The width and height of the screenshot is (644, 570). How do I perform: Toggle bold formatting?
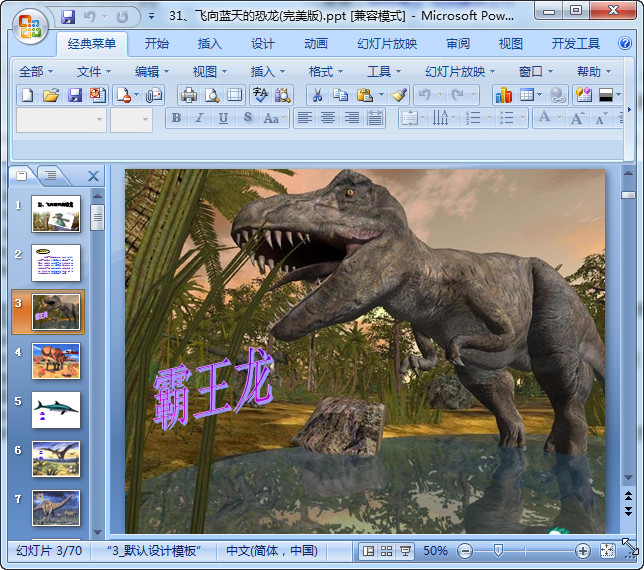coord(177,118)
